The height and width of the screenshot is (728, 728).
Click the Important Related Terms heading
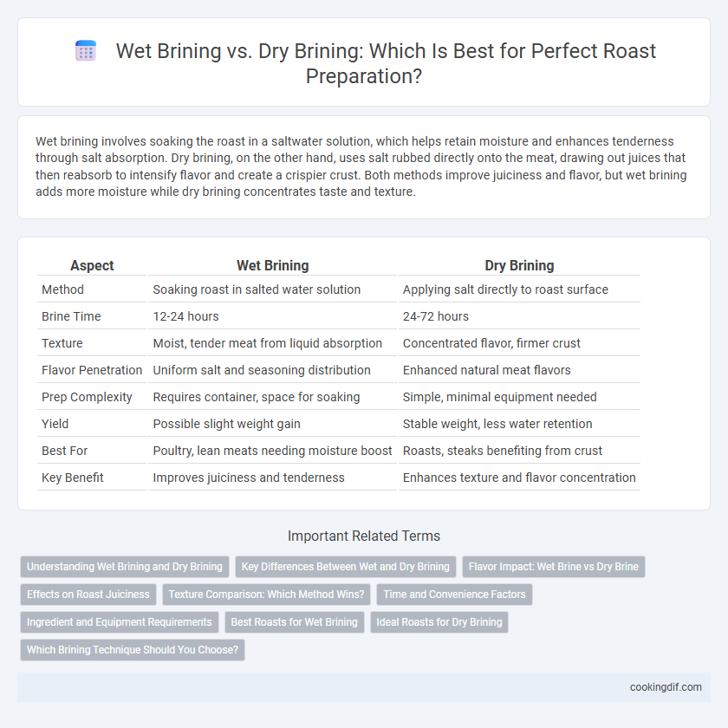[364, 536]
